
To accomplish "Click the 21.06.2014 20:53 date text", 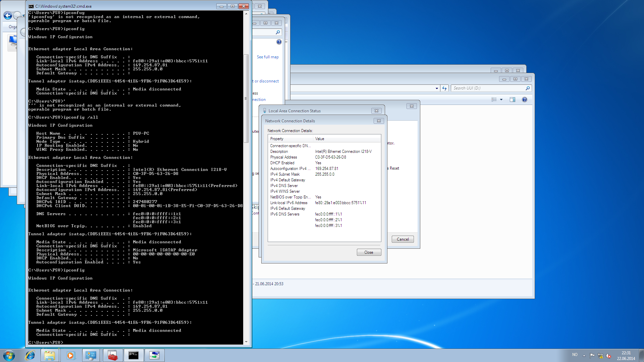I will (269, 284).
